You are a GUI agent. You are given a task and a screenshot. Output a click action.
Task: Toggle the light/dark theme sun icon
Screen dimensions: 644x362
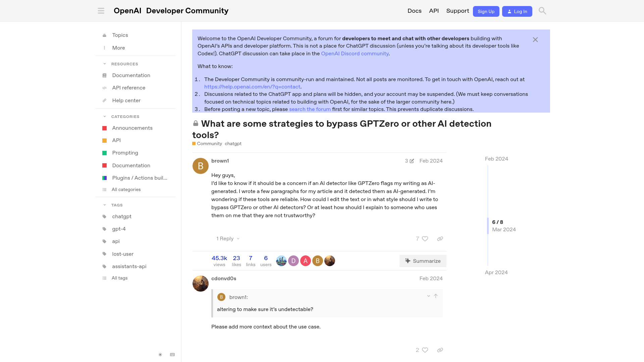pos(160,355)
